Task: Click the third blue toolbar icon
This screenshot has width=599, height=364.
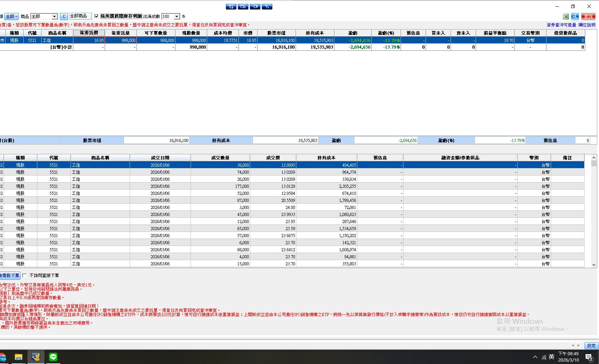Action: click(x=255, y=7)
